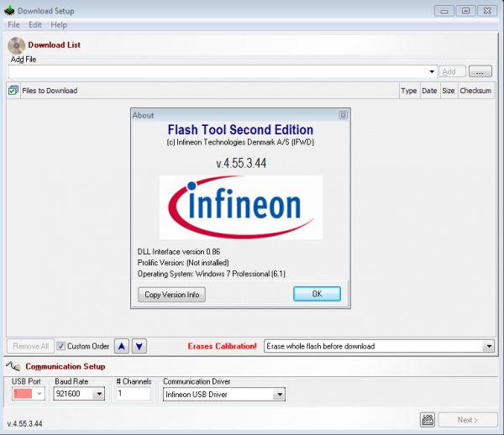Click the Copy Version Info button

(171, 294)
